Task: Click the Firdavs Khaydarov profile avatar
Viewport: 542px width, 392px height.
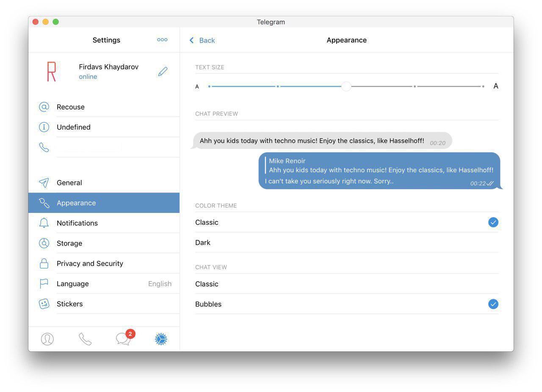Action: pyautogui.click(x=52, y=72)
